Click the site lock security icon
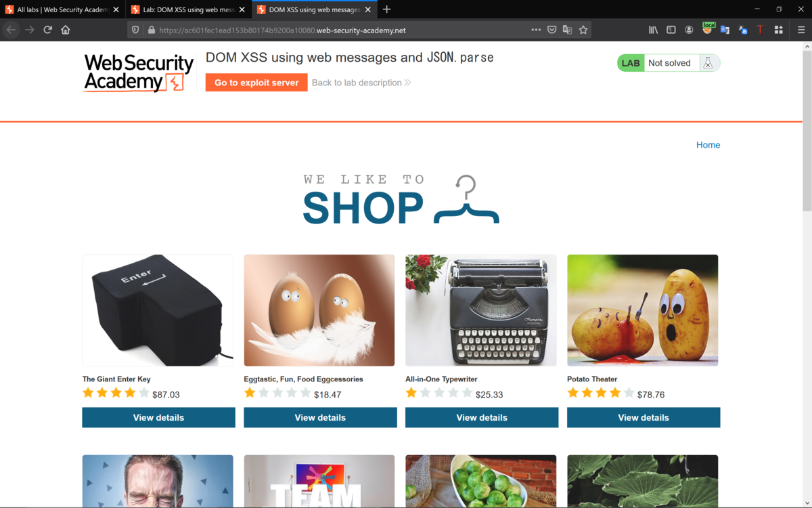This screenshot has height=508, width=812. [152, 30]
